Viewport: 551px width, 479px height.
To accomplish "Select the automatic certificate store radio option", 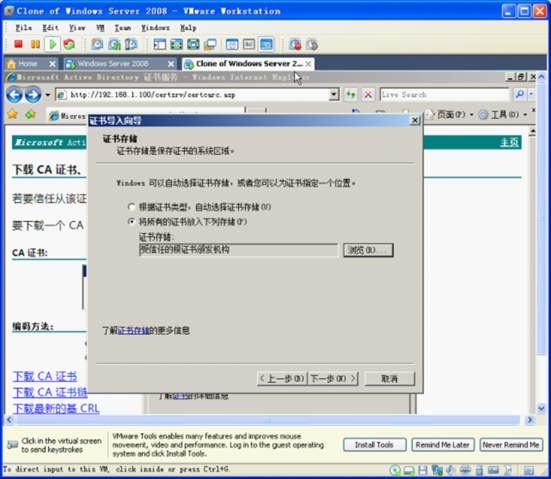I will point(131,207).
